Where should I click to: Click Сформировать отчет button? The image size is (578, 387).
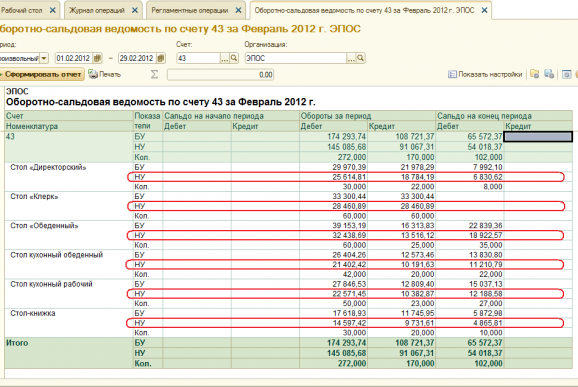[x=42, y=74]
